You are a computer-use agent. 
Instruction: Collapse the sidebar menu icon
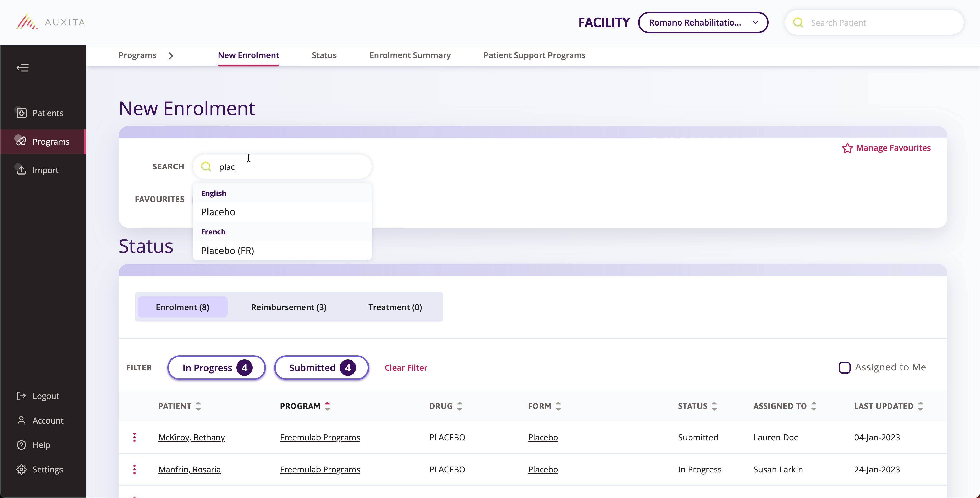22,68
